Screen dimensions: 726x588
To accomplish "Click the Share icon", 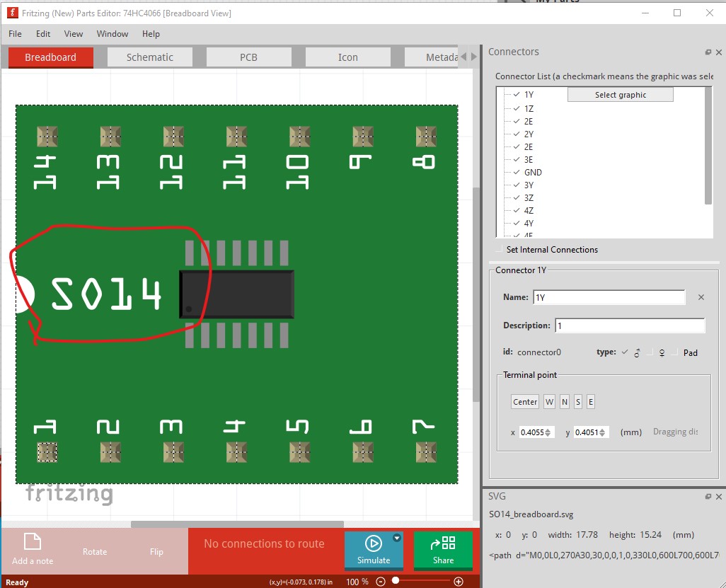I will click(x=443, y=543).
